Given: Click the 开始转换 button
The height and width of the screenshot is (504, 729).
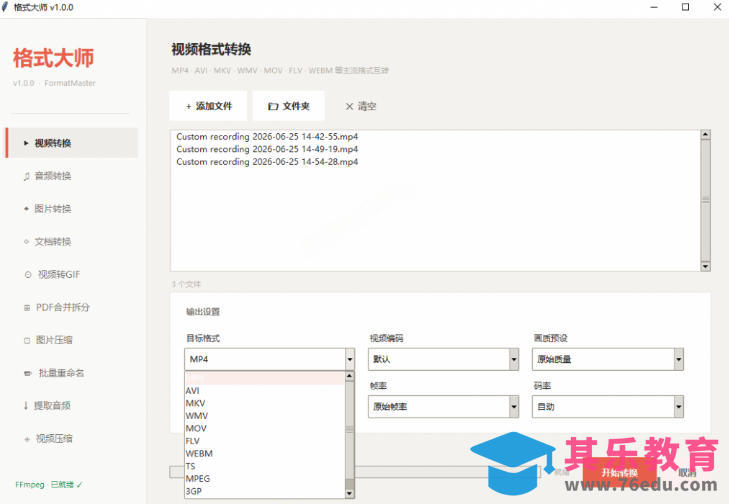Looking at the screenshot, I should [619, 473].
